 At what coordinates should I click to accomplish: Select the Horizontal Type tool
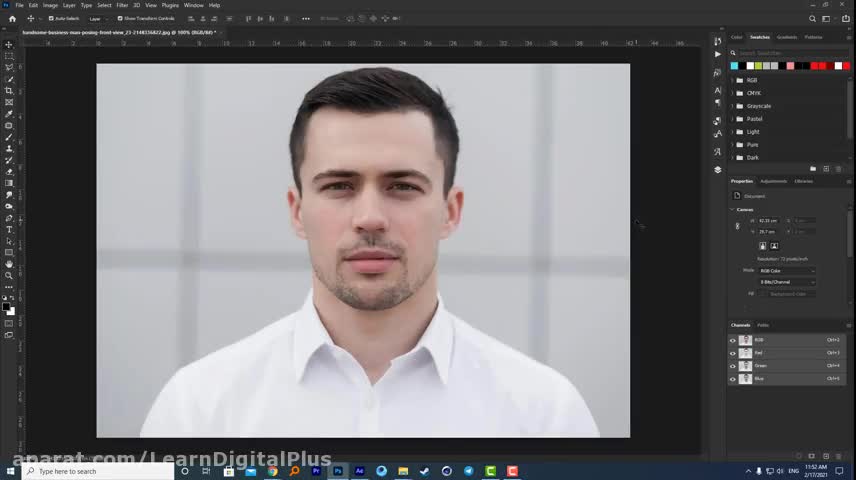(x=9, y=229)
